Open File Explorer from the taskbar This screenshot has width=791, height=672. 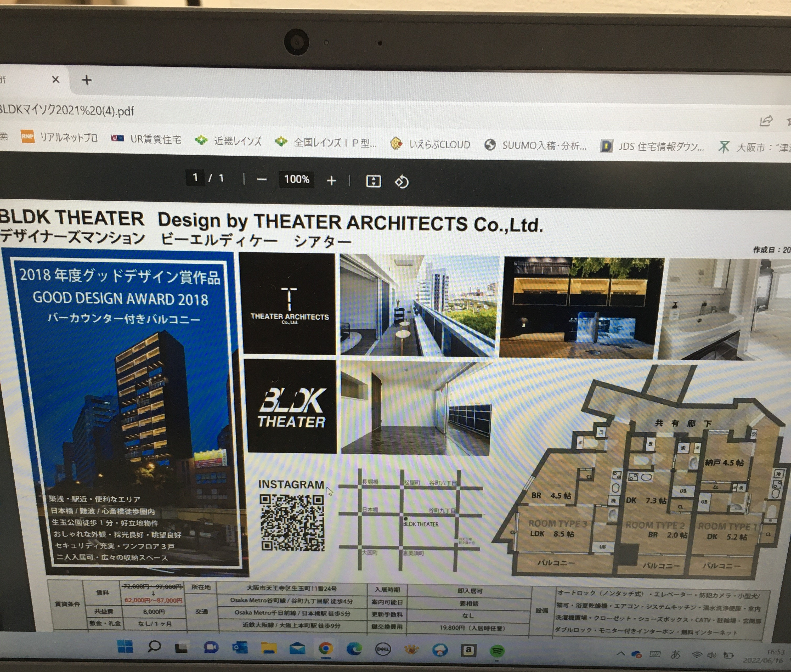click(269, 648)
